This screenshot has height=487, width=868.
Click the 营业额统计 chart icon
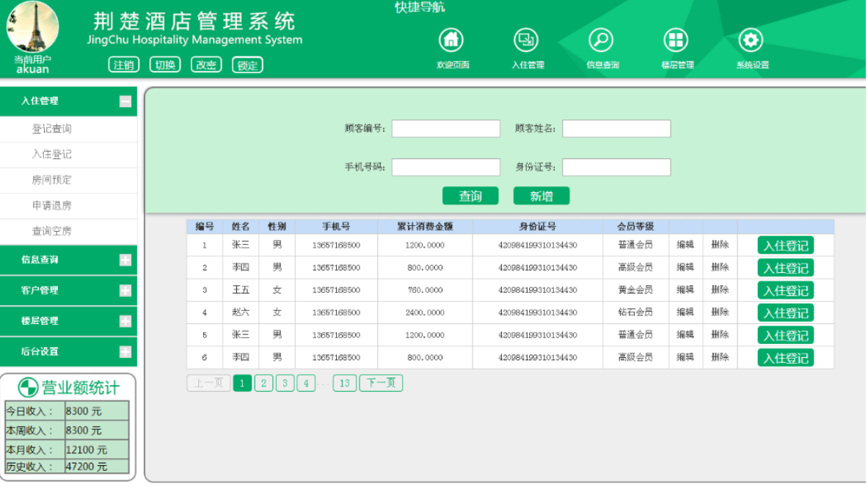tap(28, 387)
